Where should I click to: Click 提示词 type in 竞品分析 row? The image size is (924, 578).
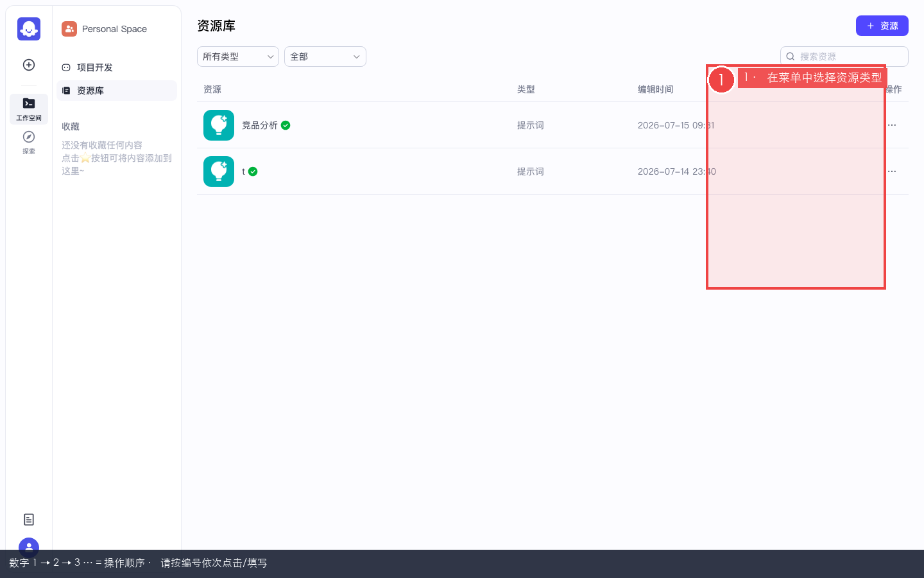(x=531, y=125)
